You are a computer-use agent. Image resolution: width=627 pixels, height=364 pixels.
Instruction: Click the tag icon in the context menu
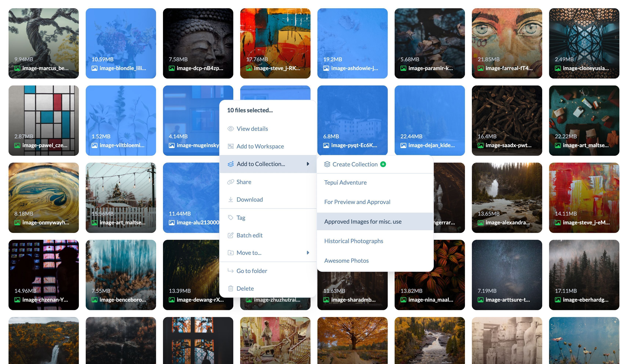(231, 218)
